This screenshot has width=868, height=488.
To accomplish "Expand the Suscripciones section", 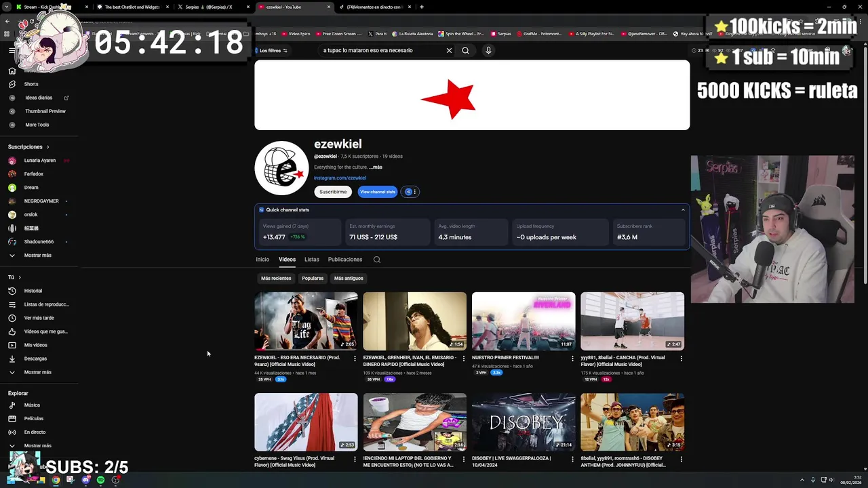I will click(x=28, y=146).
